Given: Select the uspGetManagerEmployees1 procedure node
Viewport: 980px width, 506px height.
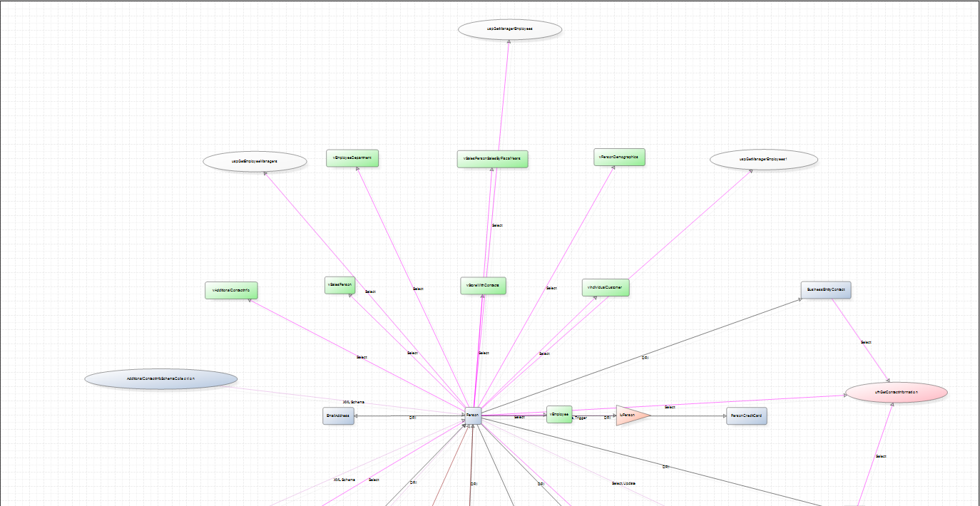Looking at the screenshot, I should pyautogui.click(x=762, y=159).
